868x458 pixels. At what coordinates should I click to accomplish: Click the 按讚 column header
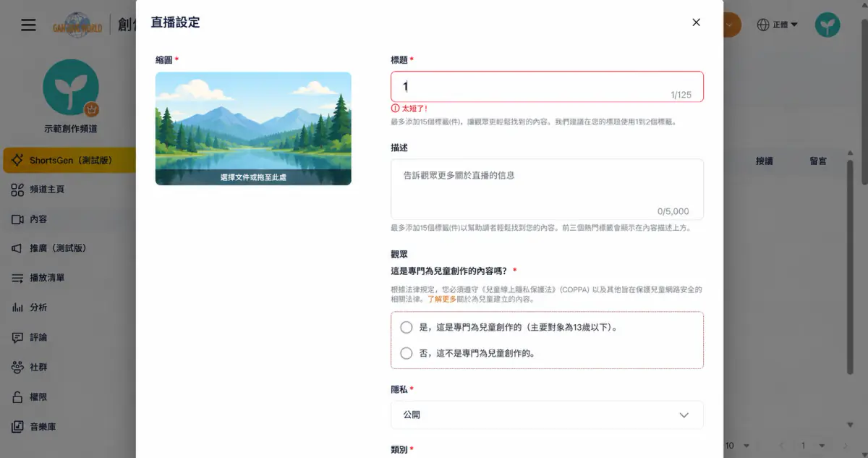pos(764,161)
